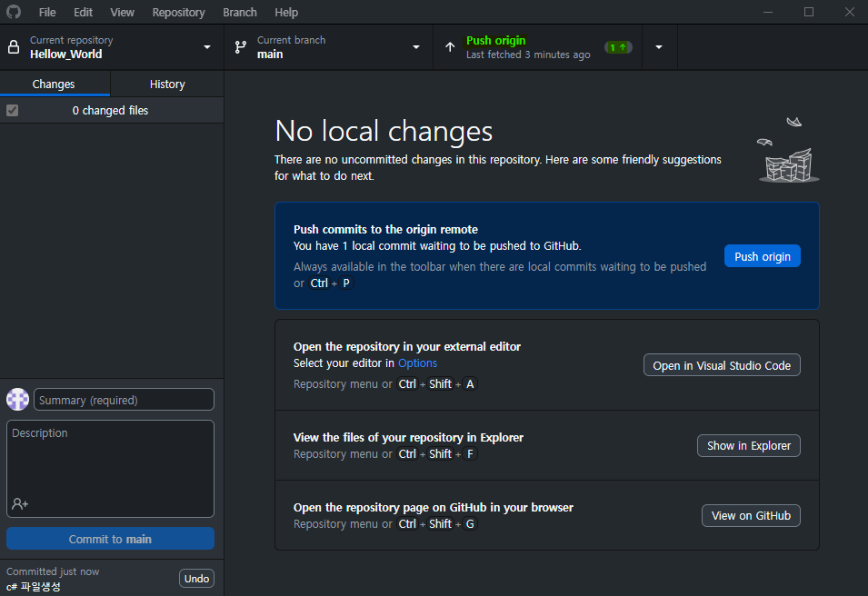Click the 'c# 파일생성' commit message text
The width and height of the screenshot is (868, 596).
(x=34, y=587)
